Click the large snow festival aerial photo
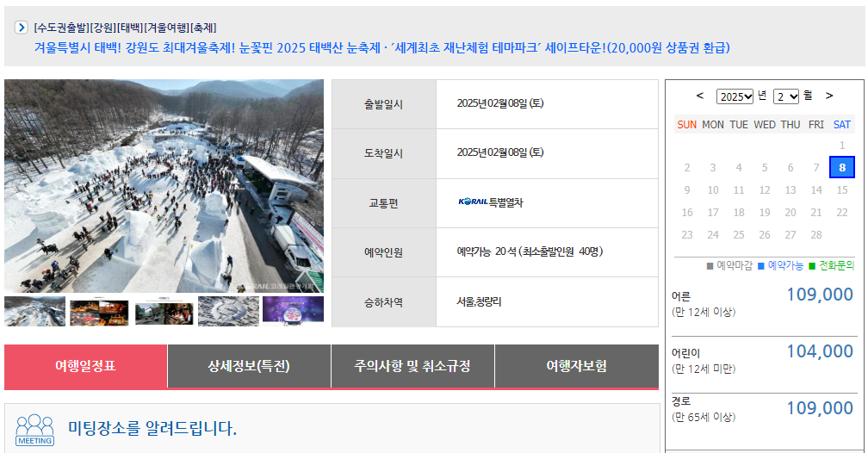Image resolution: width=868 pixels, height=453 pixels. tap(164, 186)
